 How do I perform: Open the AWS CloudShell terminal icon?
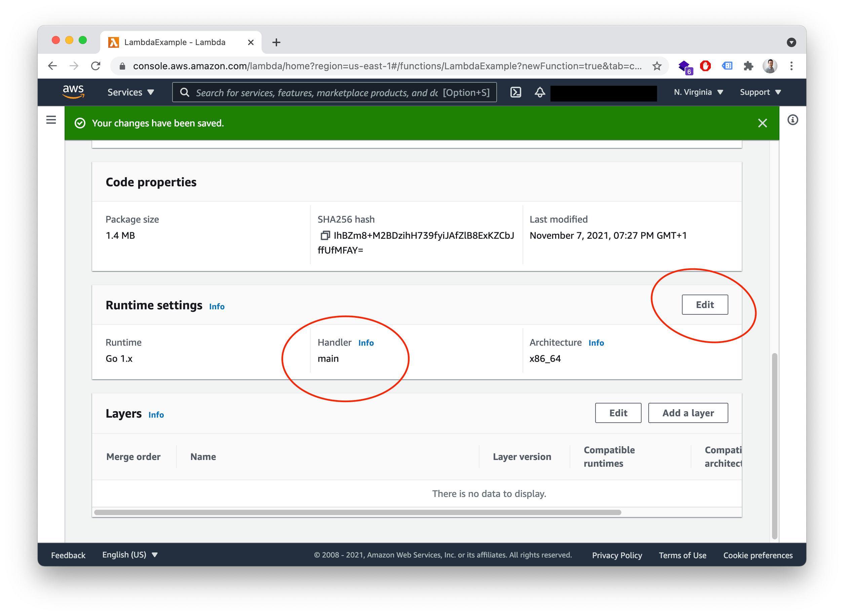click(516, 92)
